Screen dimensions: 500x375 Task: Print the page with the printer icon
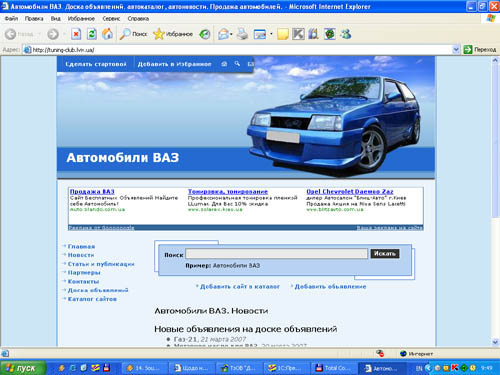click(242, 34)
